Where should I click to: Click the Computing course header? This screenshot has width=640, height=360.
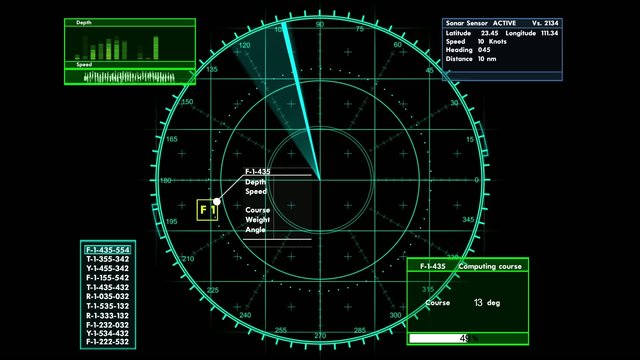click(490, 267)
